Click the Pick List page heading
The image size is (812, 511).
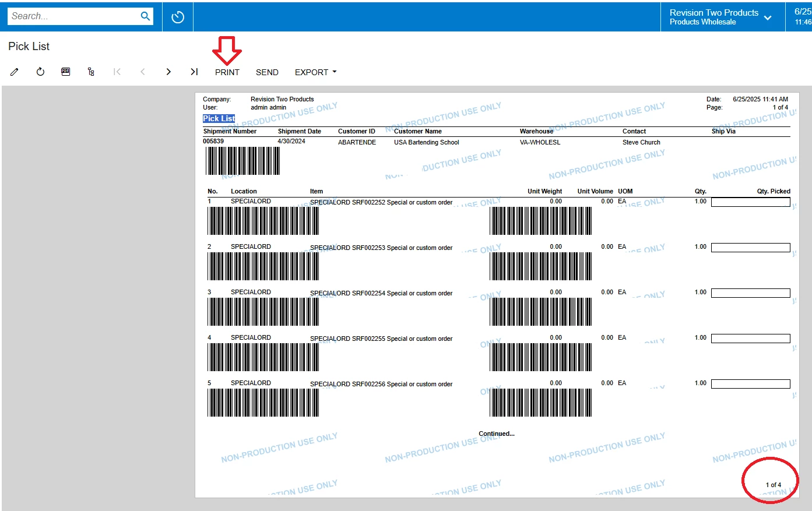point(29,47)
